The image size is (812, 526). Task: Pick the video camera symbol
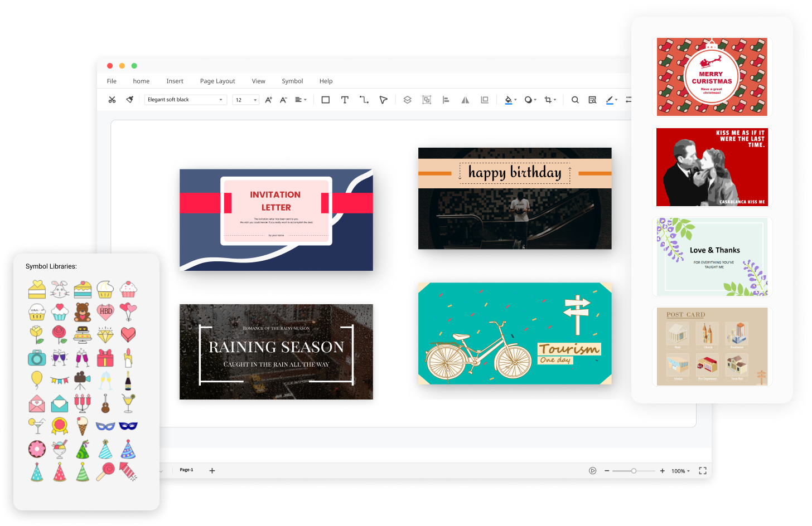pyautogui.click(x=83, y=380)
